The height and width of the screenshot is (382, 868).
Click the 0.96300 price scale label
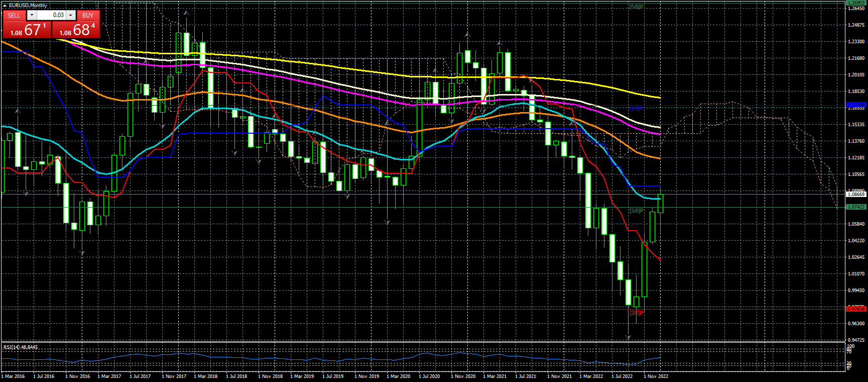pos(856,324)
